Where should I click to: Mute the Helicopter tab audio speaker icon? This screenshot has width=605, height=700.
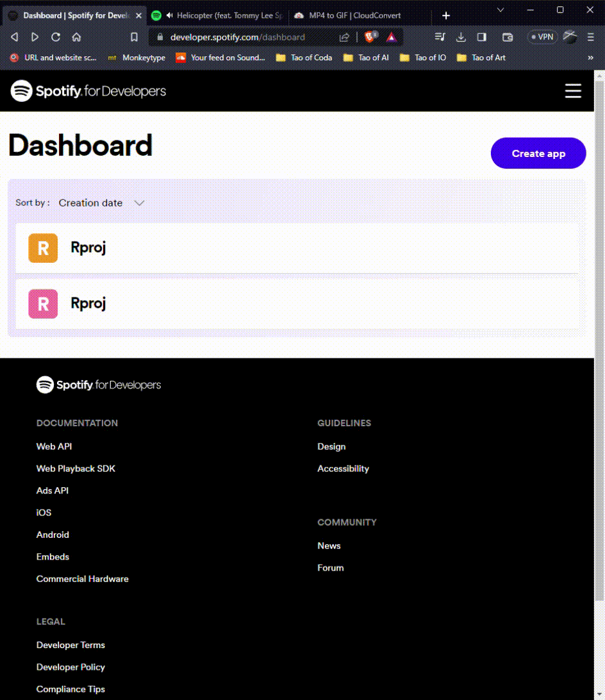(170, 15)
